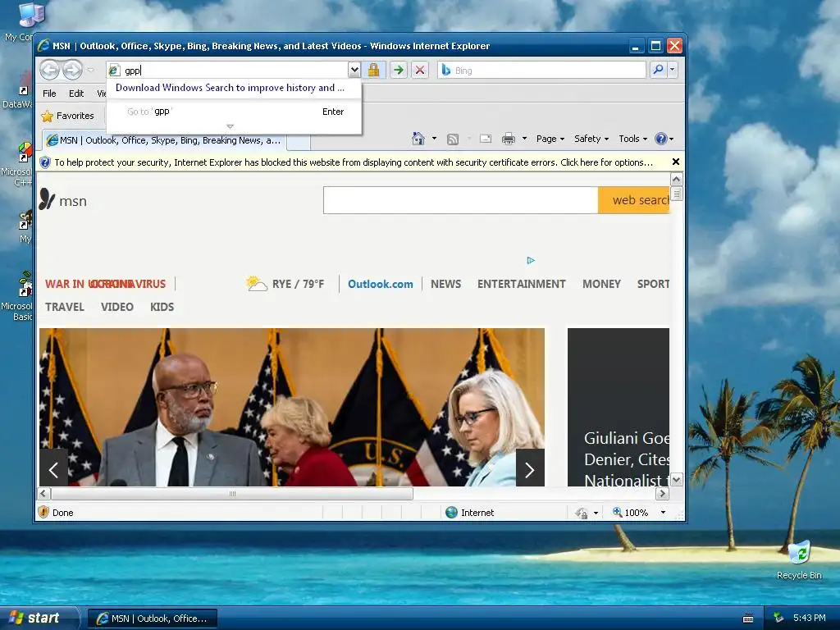Click the MSN taskbar button
The width and height of the screenshot is (840, 630).
(153, 619)
